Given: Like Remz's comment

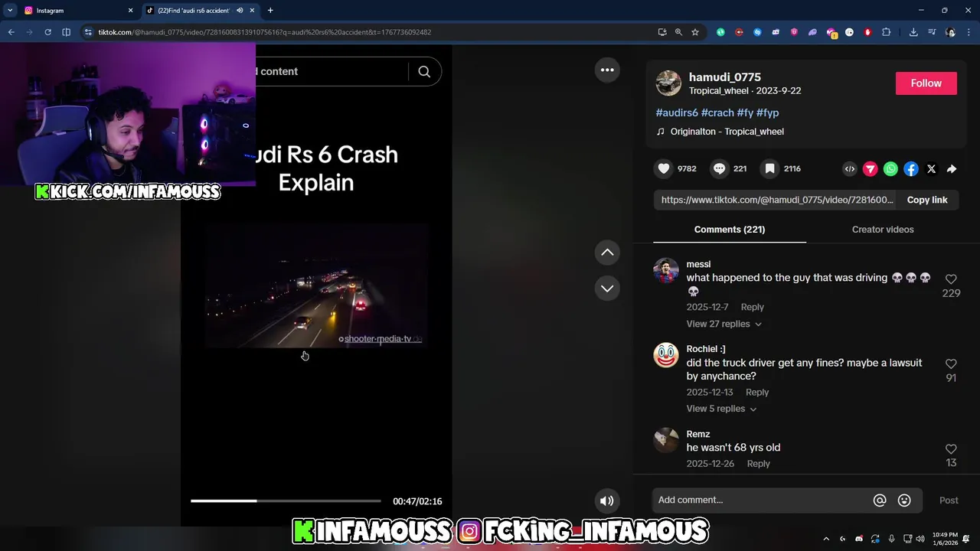Looking at the screenshot, I should 951,449.
